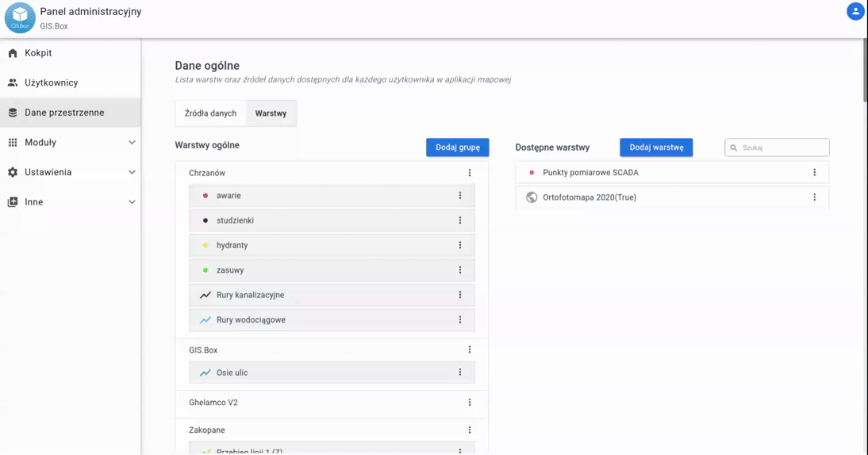Open three-dot menu for Osie ulic layer

coord(459,373)
